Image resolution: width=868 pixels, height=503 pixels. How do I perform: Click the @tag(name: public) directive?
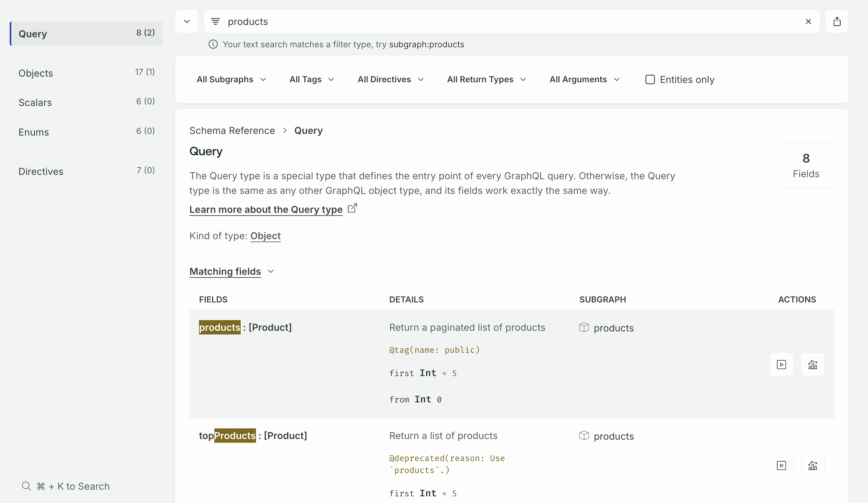(x=434, y=350)
